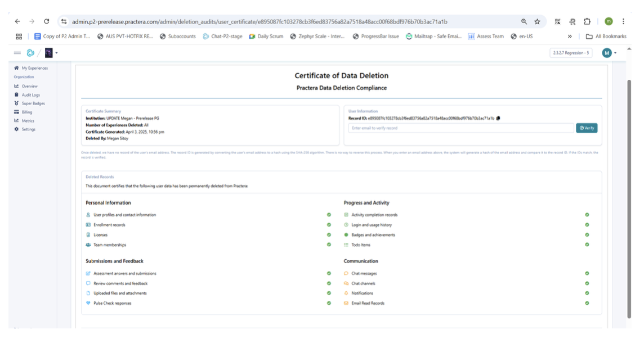
Task: Click the zoom magnifier icon in the address bar
Action: [524, 21]
